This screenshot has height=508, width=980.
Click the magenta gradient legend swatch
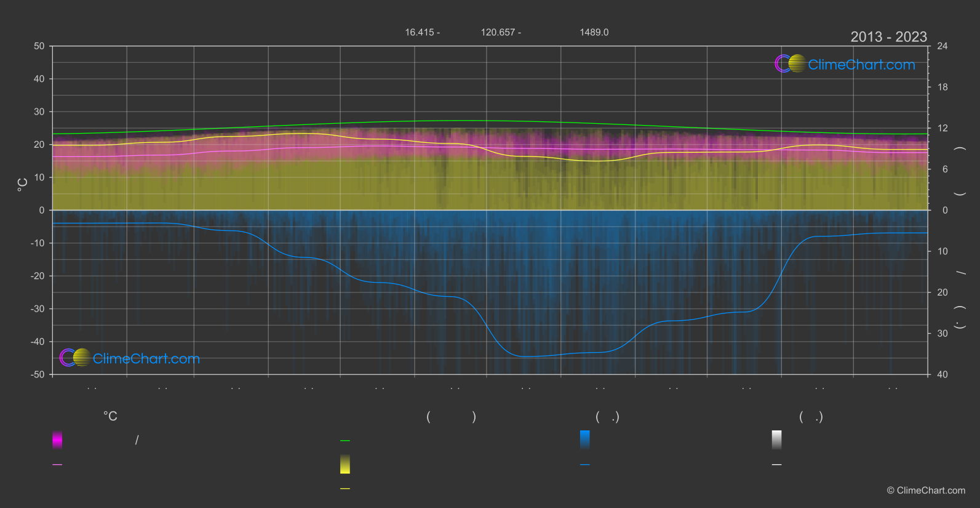57,440
